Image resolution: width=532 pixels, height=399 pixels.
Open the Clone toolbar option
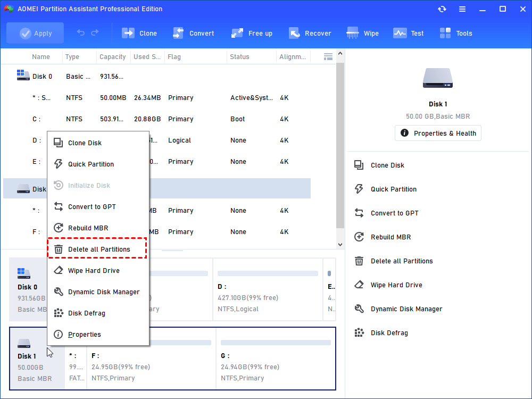139,33
